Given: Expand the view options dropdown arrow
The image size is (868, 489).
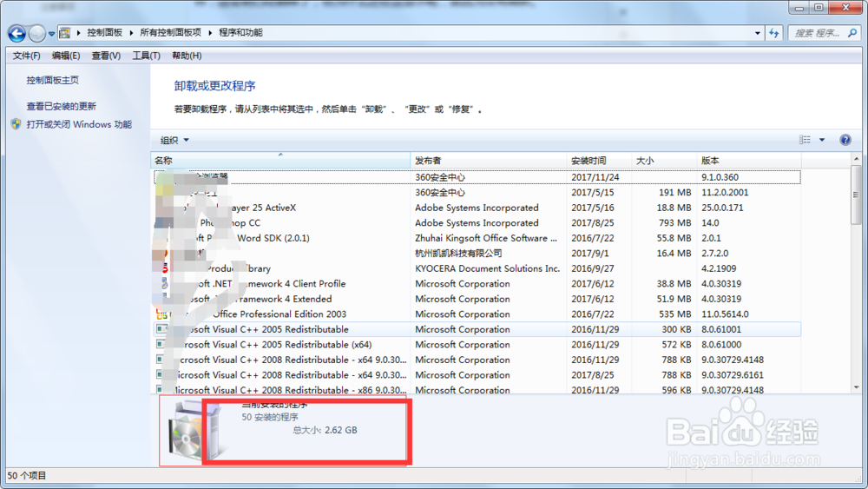Looking at the screenshot, I should click(822, 140).
